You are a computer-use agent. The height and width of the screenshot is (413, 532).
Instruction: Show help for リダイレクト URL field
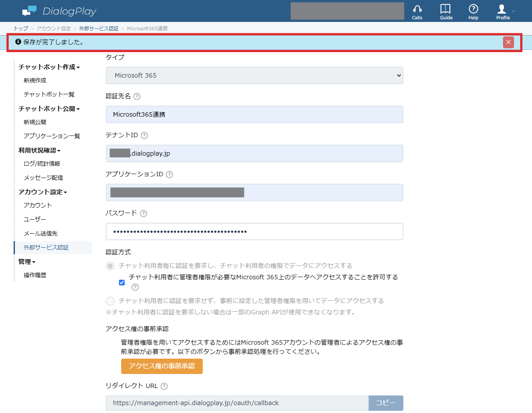click(x=164, y=386)
